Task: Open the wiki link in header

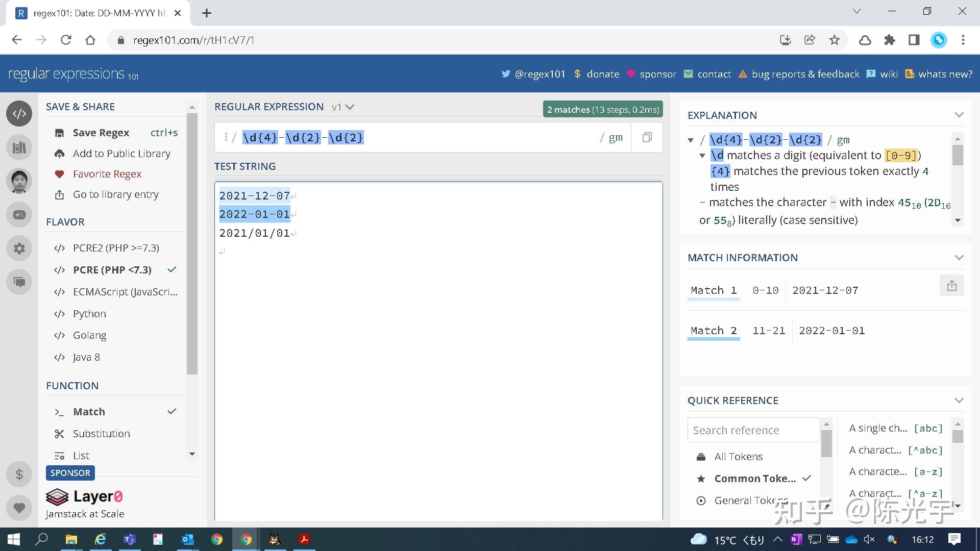Action: click(889, 74)
